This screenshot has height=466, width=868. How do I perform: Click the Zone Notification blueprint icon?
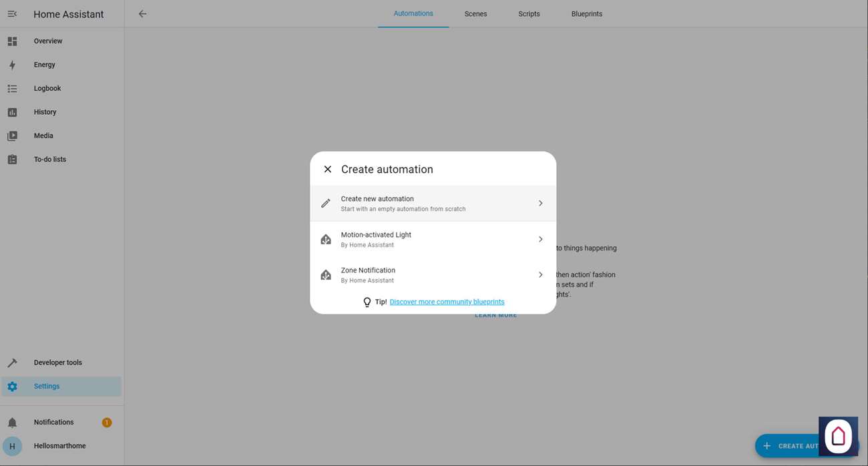point(326,275)
